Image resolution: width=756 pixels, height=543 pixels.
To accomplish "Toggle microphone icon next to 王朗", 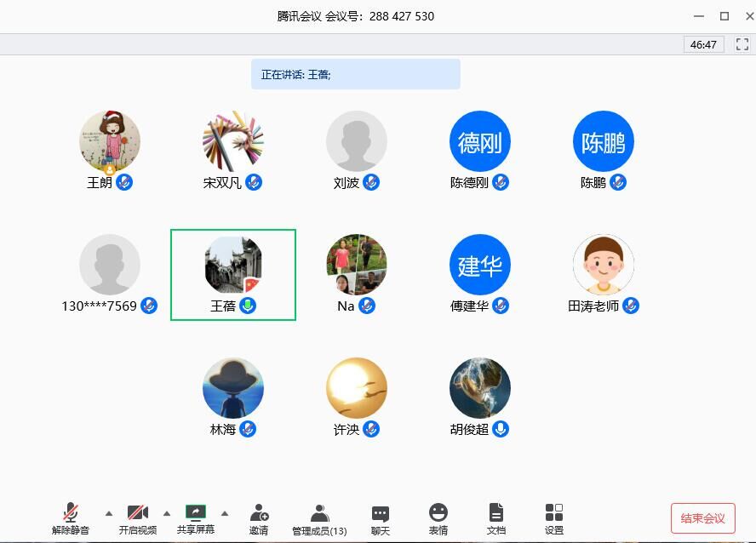I will 124,182.
